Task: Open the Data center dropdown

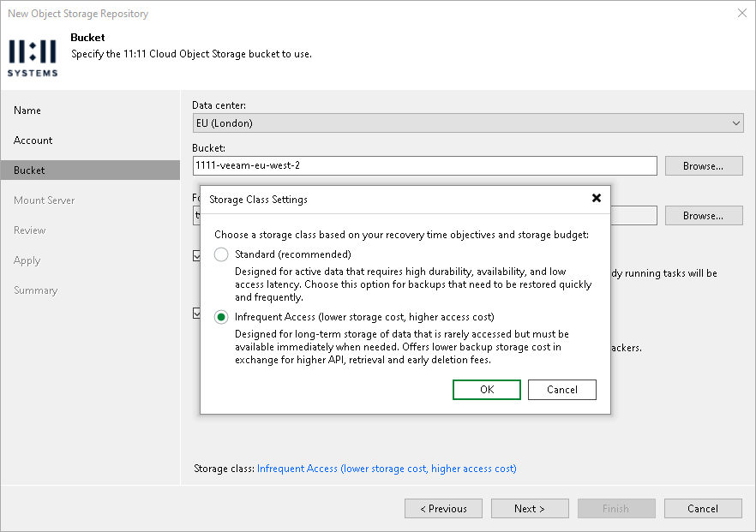Action: 468,123
